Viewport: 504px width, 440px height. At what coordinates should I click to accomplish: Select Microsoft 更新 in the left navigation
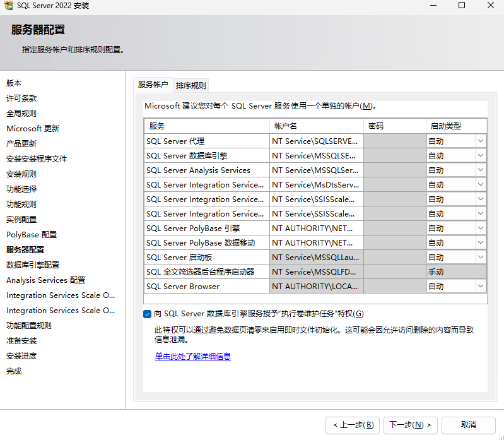[33, 129]
